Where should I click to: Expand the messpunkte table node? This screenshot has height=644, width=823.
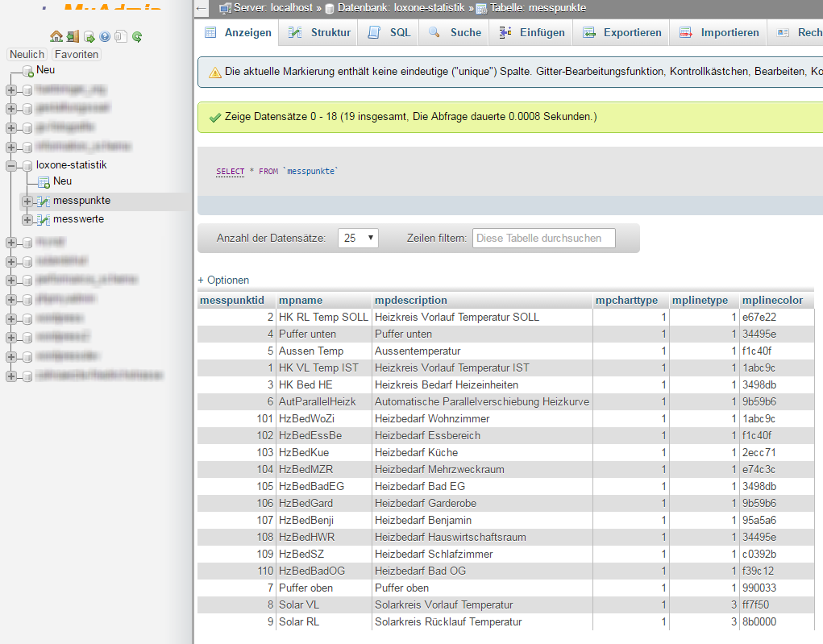point(27,201)
